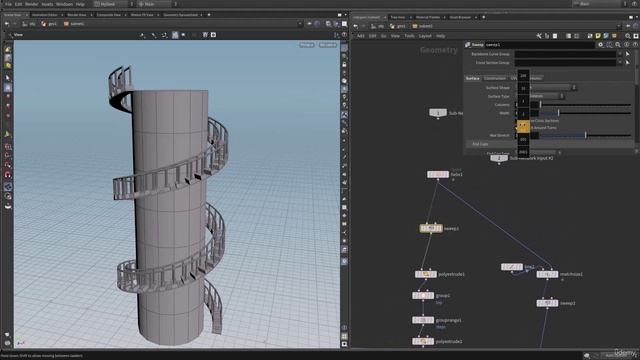Screen dimensions: 640x360
Task: Select the line1 node
Action: (512, 267)
